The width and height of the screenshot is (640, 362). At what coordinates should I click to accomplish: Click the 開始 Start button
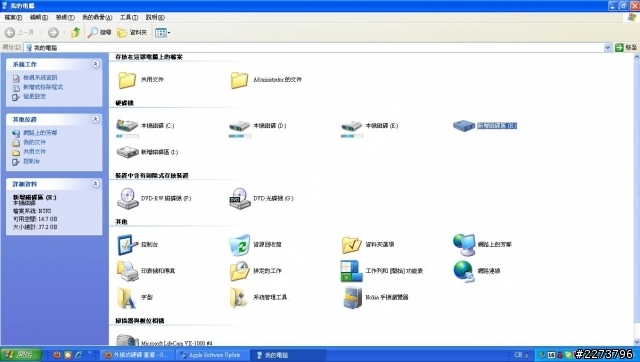tap(21, 355)
